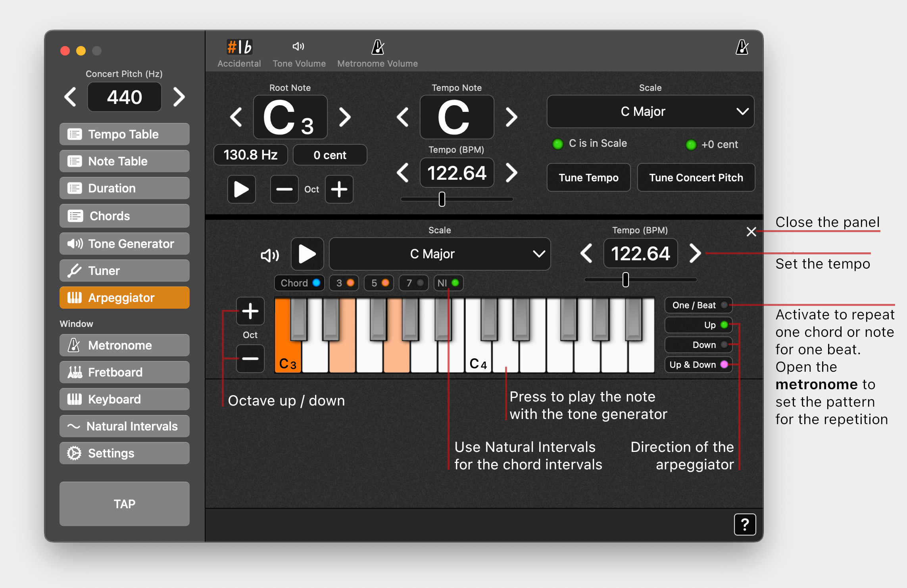Expand arpeggiator Scale C Major dropdown

(x=440, y=254)
